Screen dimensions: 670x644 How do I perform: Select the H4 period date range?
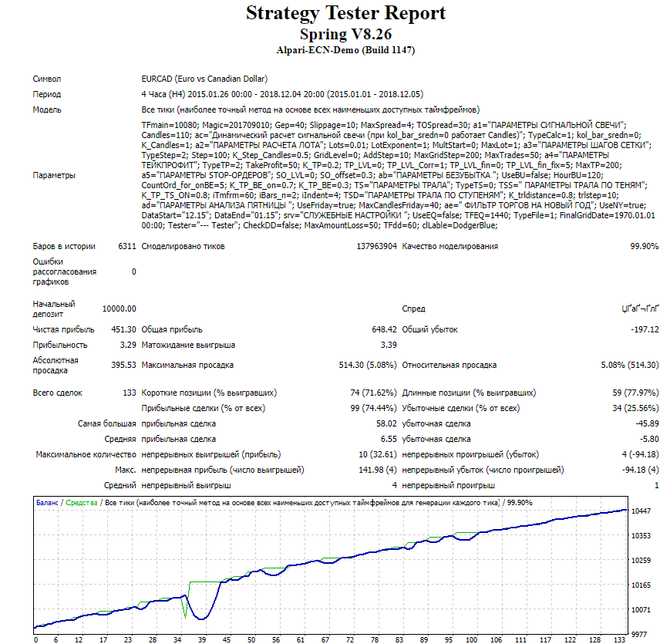coord(282,94)
